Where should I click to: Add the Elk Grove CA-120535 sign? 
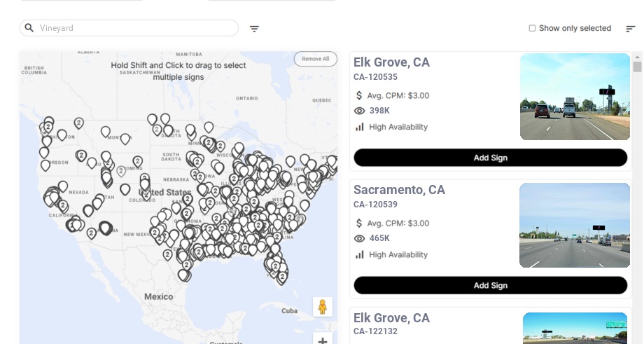click(x=490, y=158)
